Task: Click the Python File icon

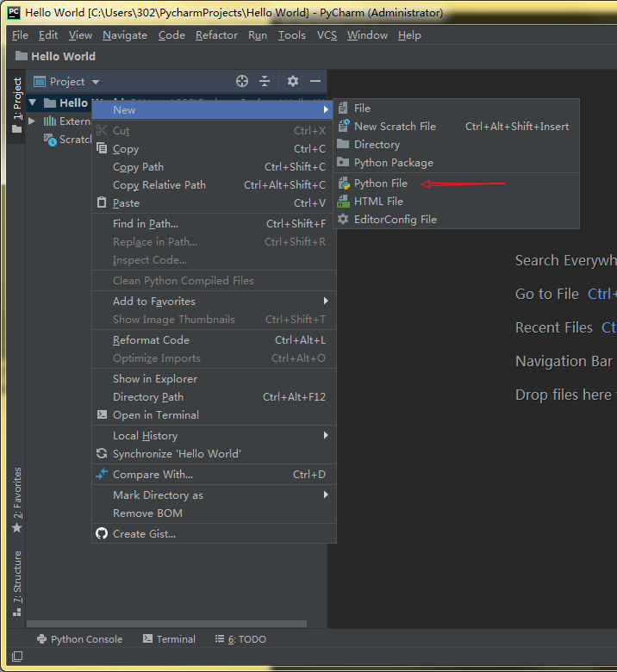Action: [344, 184]
